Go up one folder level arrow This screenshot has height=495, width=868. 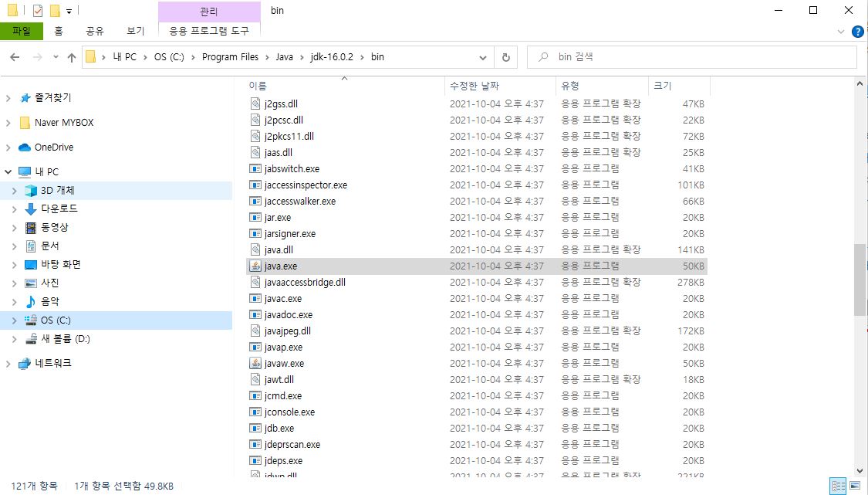pyautogui.click(x=72, y=57)
